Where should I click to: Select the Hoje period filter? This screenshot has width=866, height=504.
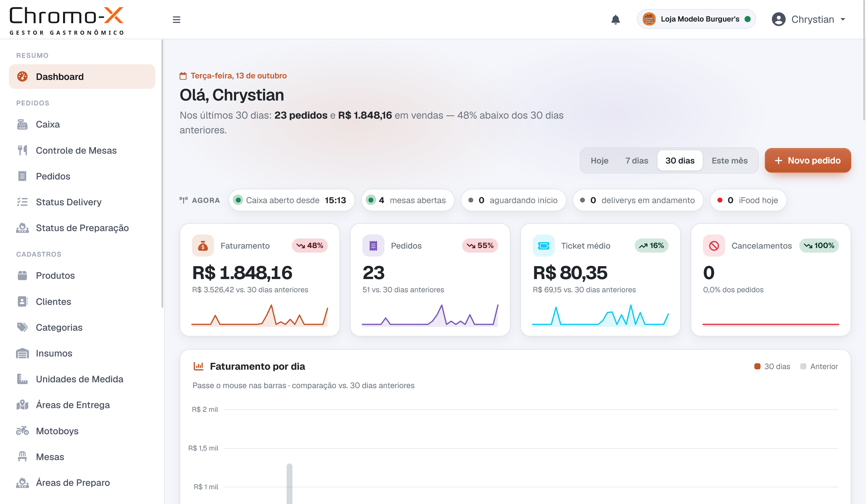point(599,160)
